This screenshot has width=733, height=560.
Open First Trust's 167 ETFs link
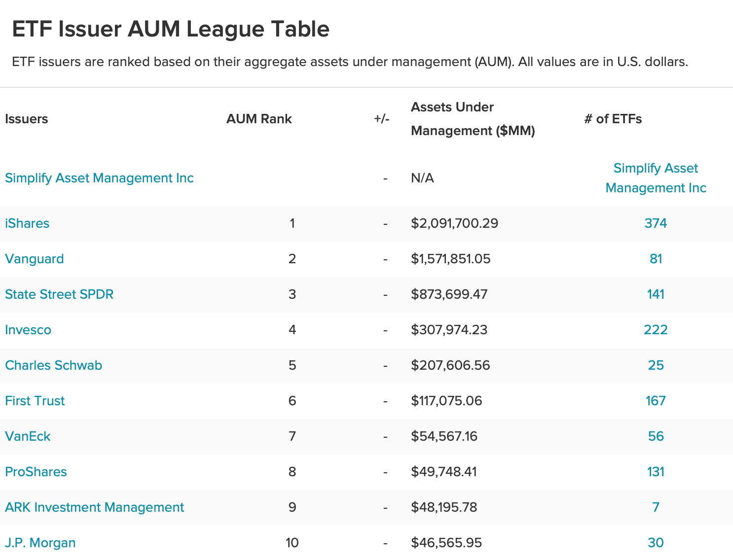tap(656, 401)
